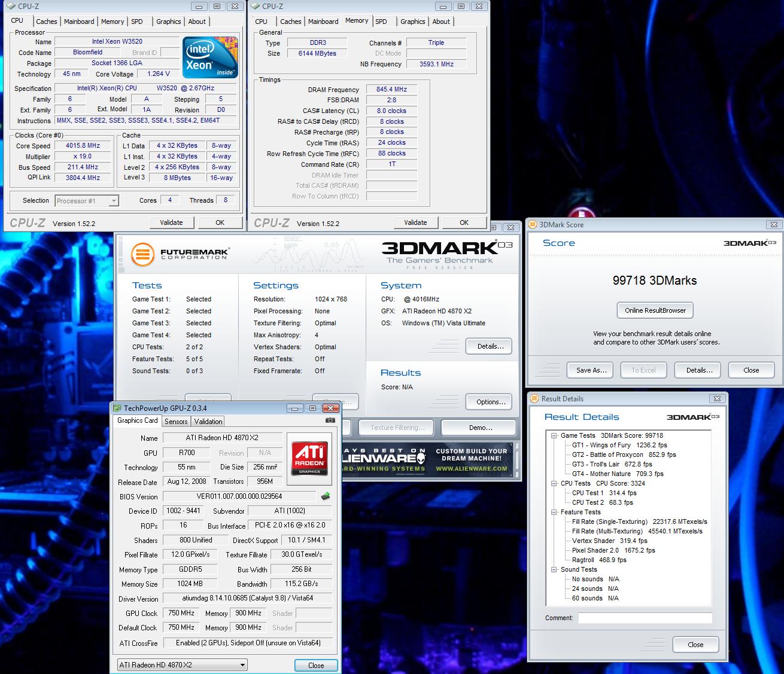Switch to the Validation tab in GPU-Z
The width and height of the screenshot is (784, 674).
pyautogui.click(x=208, y=421)
